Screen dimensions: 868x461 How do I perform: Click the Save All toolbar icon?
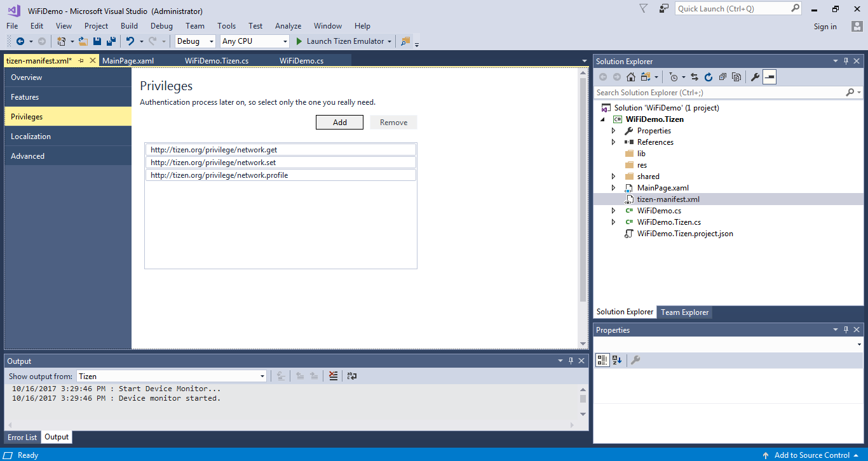[x=111, y=41]
